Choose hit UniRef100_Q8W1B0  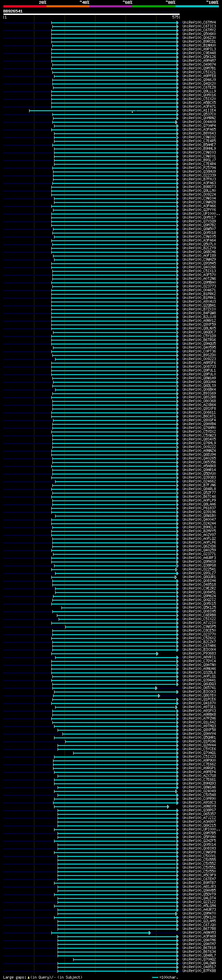[199, 516]
